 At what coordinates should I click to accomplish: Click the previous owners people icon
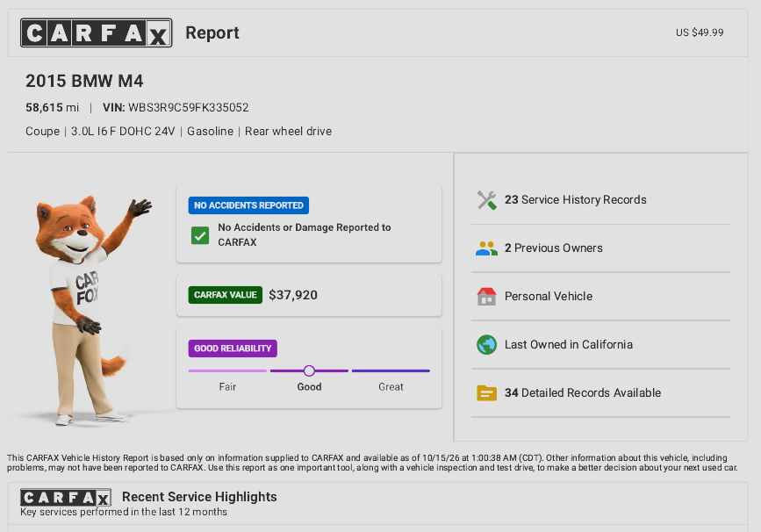pyautogui.click(x=486, y=248)
